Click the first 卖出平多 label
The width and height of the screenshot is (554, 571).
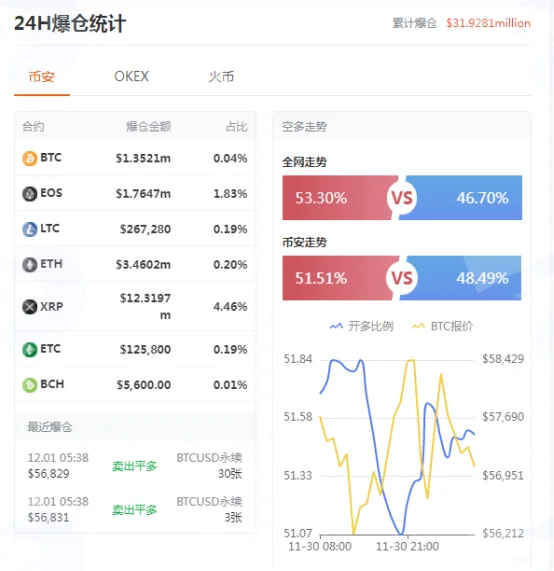pyautogui.click(x=134, y=466)
